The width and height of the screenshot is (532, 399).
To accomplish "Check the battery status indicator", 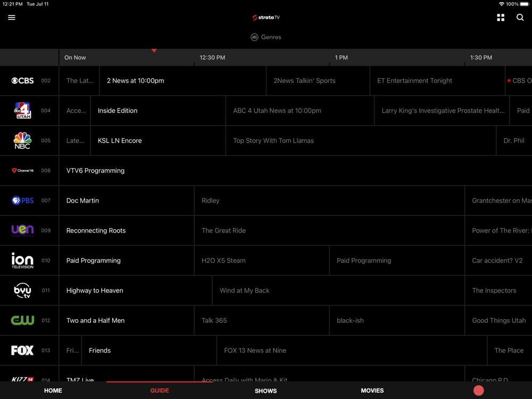I will pos(524,4).
